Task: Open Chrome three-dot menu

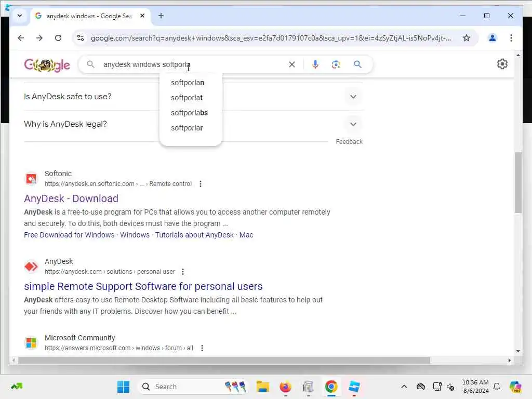Action: click(511, 38)
